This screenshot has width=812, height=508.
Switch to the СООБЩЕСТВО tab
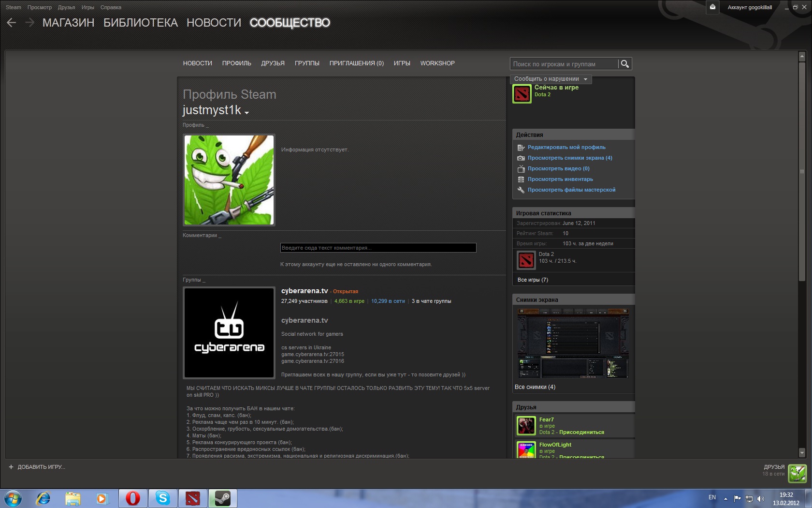tap(290, 23)
